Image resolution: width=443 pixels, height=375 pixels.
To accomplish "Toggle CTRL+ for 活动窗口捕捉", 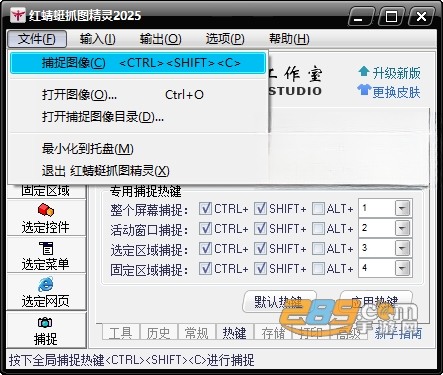I will [205, 229].
